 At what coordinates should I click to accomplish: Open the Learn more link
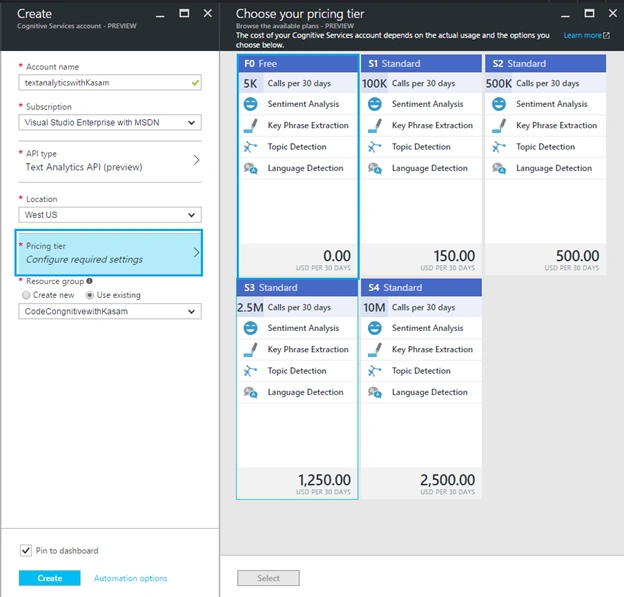pos(583,35)
